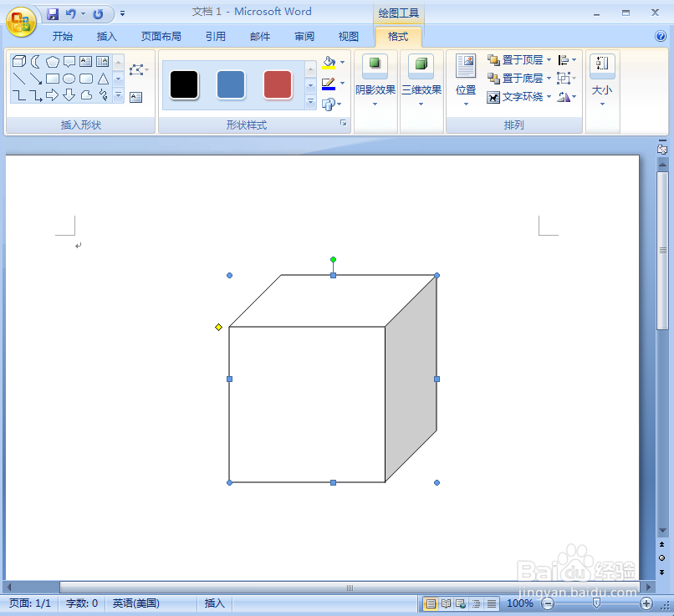The height and width of the screenshot is (616, 674).
Task: Click the Save icon in quick access toolbar
Action: click(x=53, y=14)
